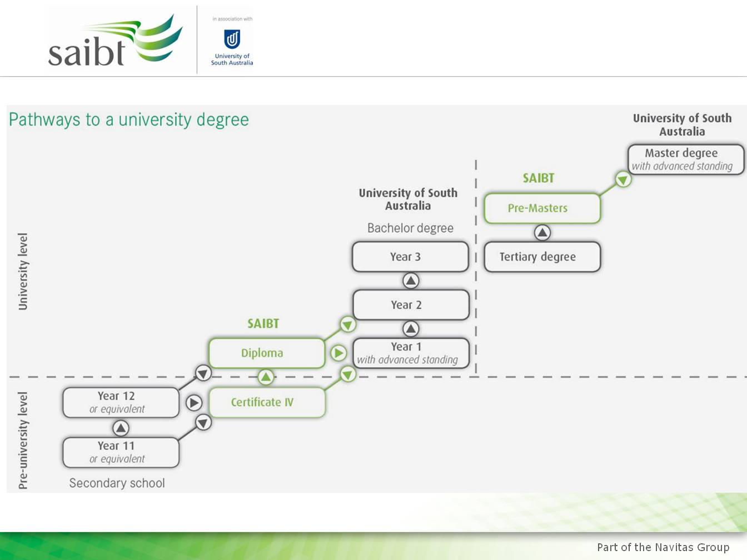Select the Year 12 or equivalent box
Image resolution: width=747 pixels, height=560 pixels.
point(121,402)
